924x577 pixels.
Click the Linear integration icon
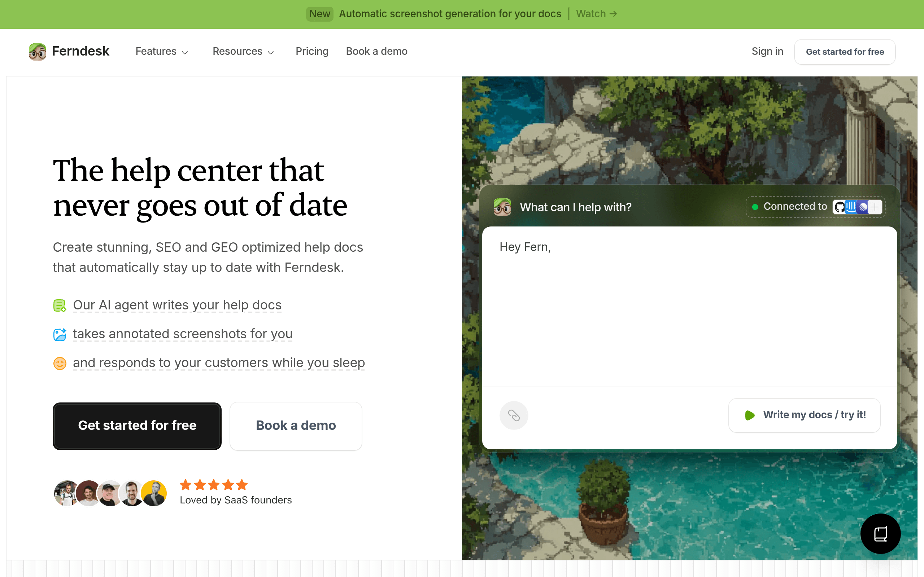(863, 207)
